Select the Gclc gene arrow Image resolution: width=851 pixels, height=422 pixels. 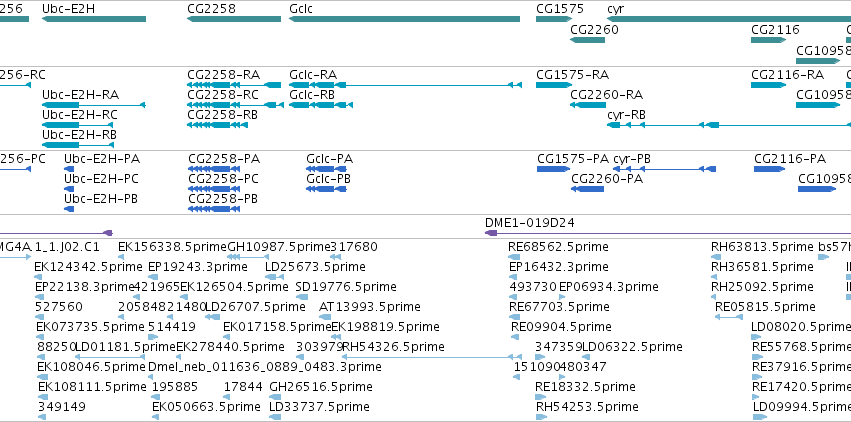(x=404, y=19)
